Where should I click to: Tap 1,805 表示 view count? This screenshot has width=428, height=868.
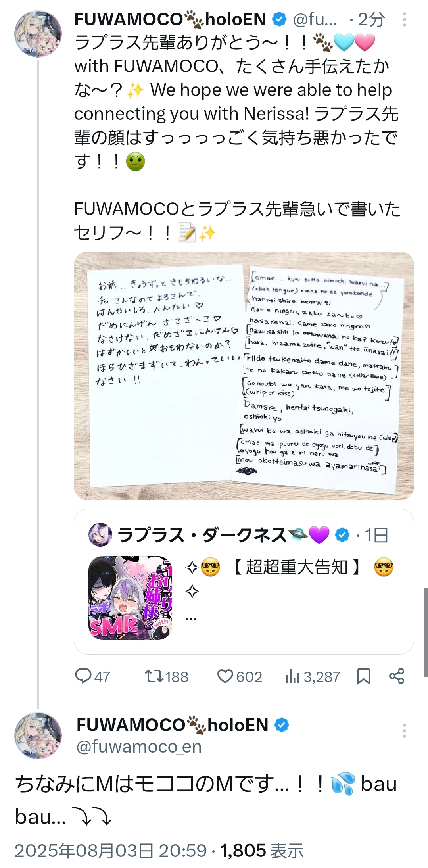(x=262, y=850)
